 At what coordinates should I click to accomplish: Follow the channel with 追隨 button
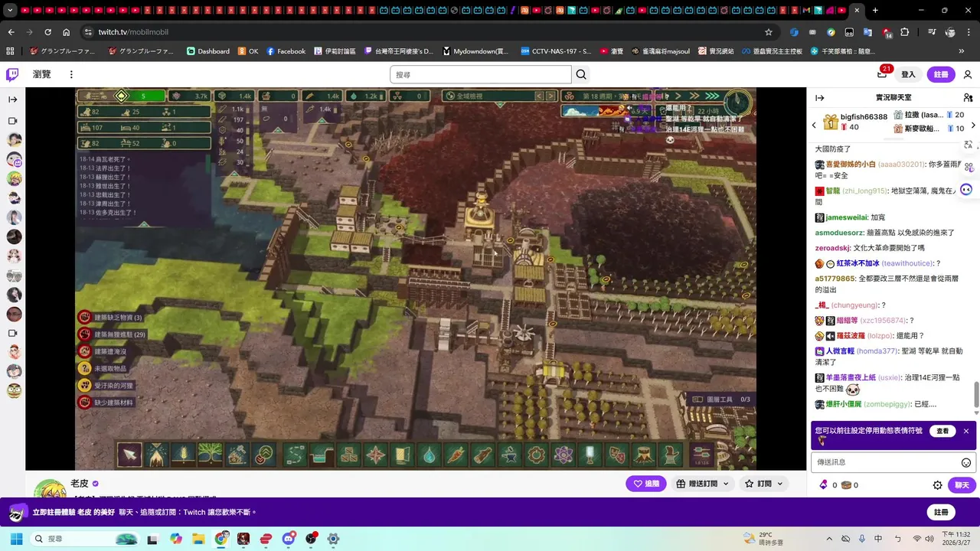(645, 484)
